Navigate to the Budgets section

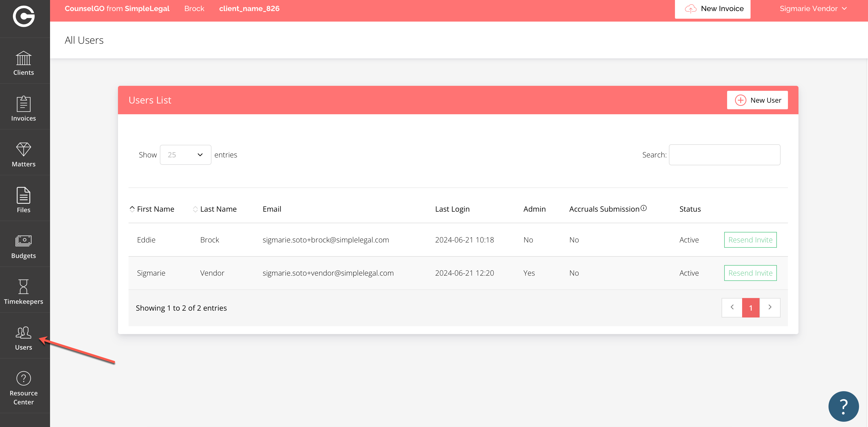[x=24, y=246]
